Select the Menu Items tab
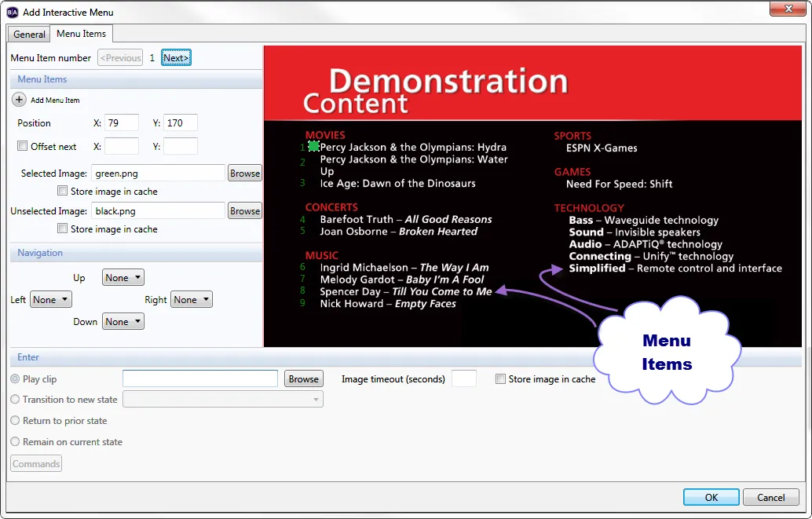 82,34
